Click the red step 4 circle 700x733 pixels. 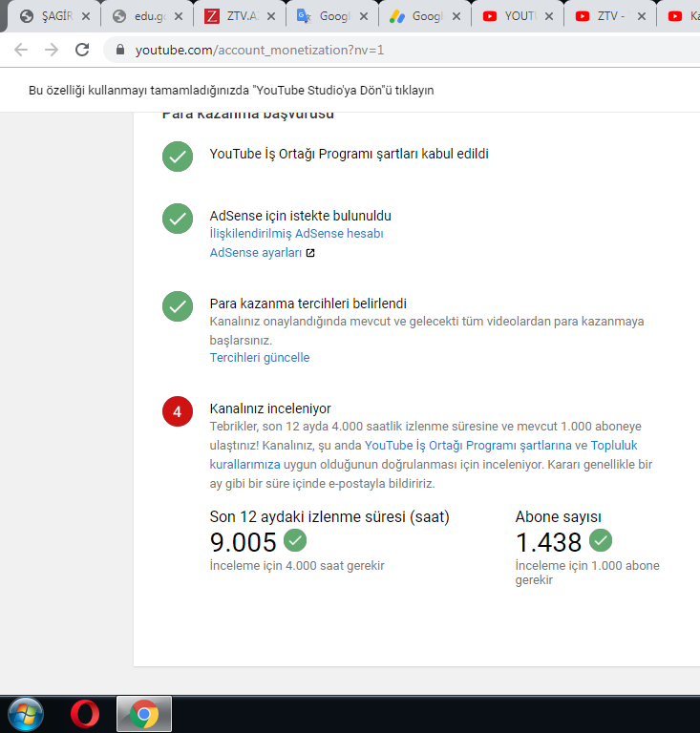pyautogui.click(x=178, y=411)
